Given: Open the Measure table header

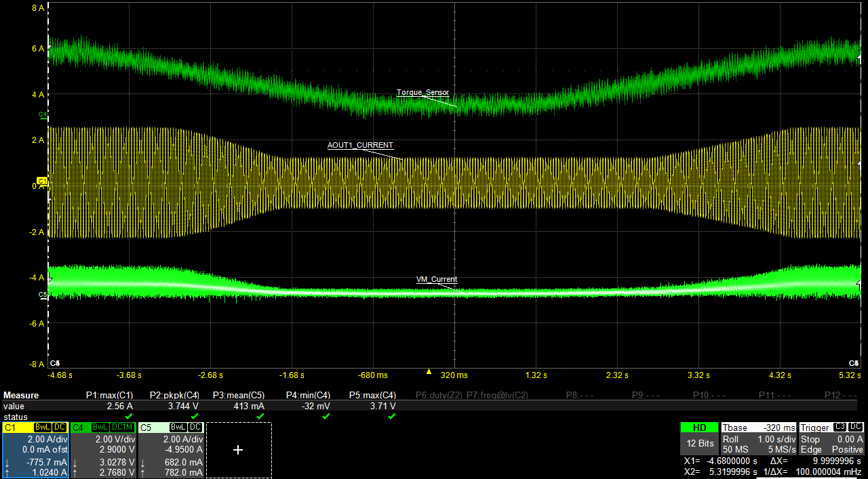Looking at the screenshot, I should tap(21, 395).
